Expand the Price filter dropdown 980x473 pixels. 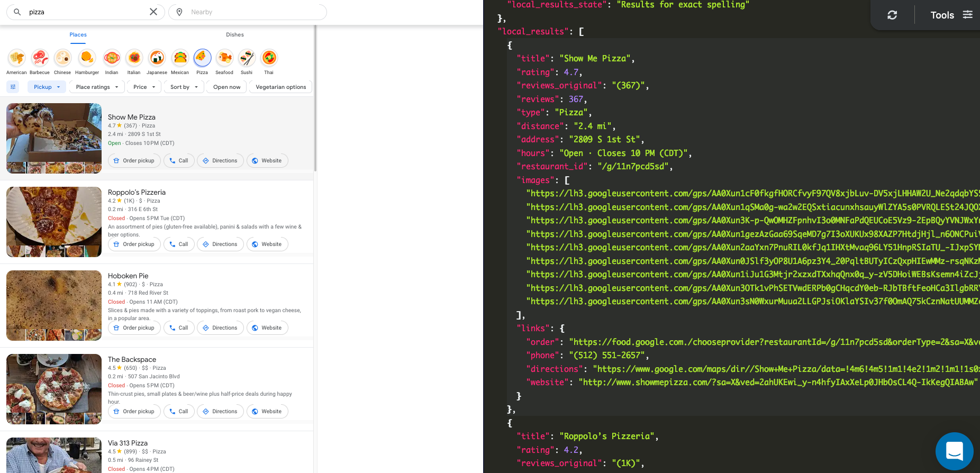pyautogui.click(x=144, y=87)
